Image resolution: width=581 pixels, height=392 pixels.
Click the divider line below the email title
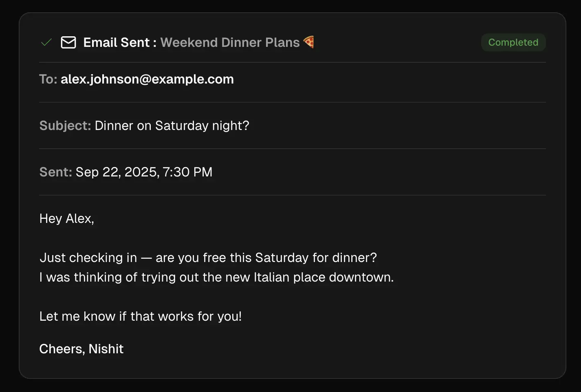pyautogui.click(x=292, y=62)
